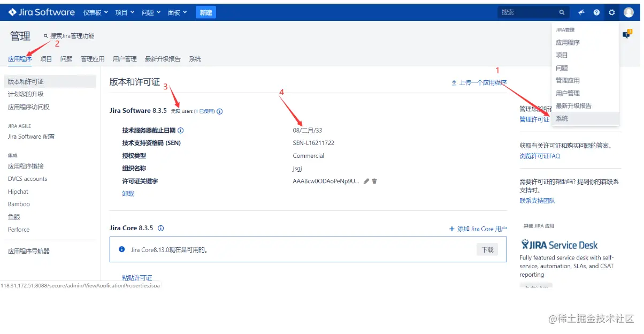Open info icon next to 技术服务器截止日期

coord(180,130)
